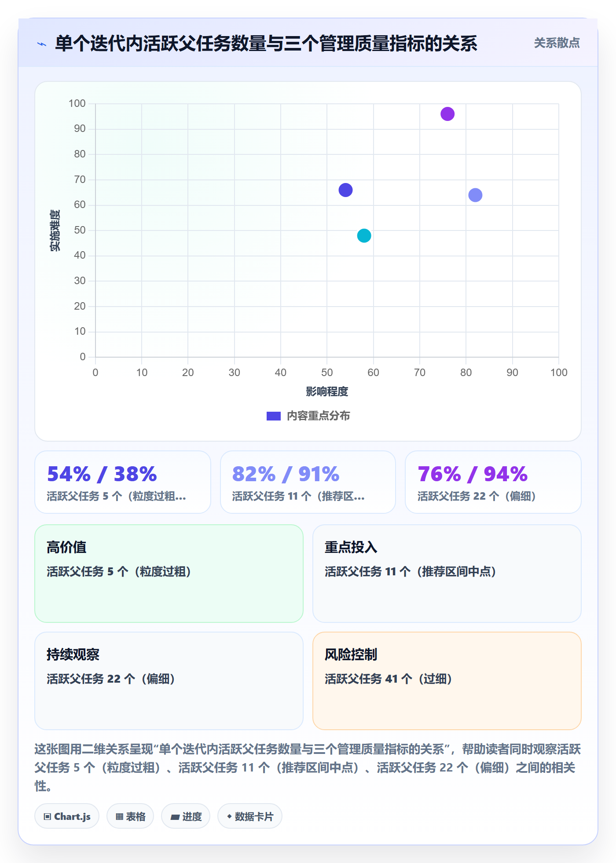This screenshot has height=863, width=616.
Task: Click text 活跃父任务 41 个（过细）
Action: 388,679
